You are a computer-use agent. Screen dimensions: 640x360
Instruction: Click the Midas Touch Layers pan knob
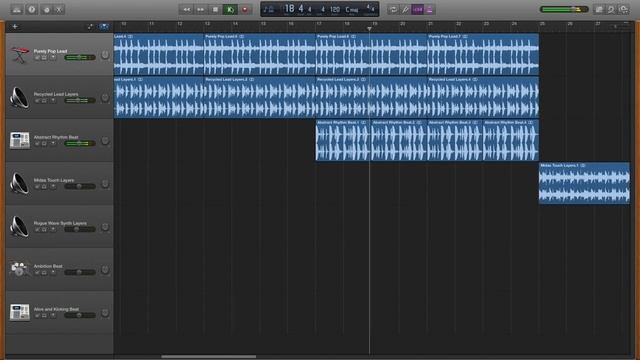pyautogui.click(x=105, y=184)
